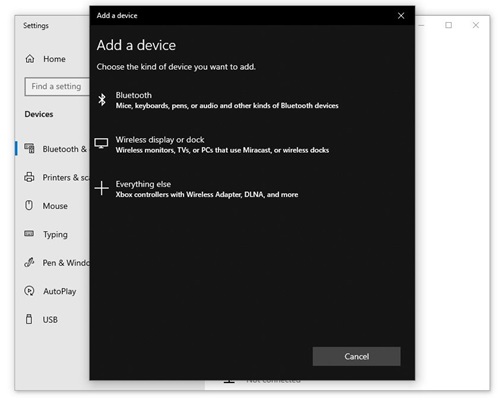
Task: Click 'Mice, keyboards, pens, or audio' description
Action: point(227,106)
